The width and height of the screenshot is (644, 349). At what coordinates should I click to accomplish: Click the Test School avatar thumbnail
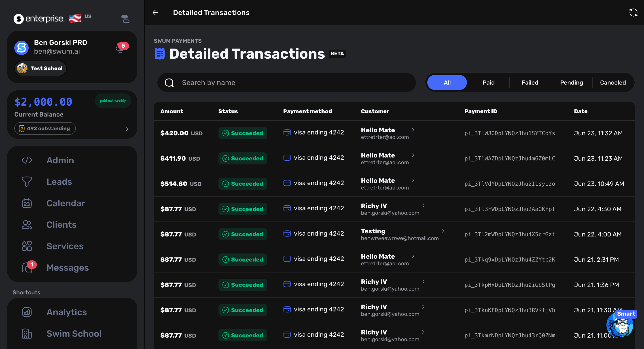22,68
